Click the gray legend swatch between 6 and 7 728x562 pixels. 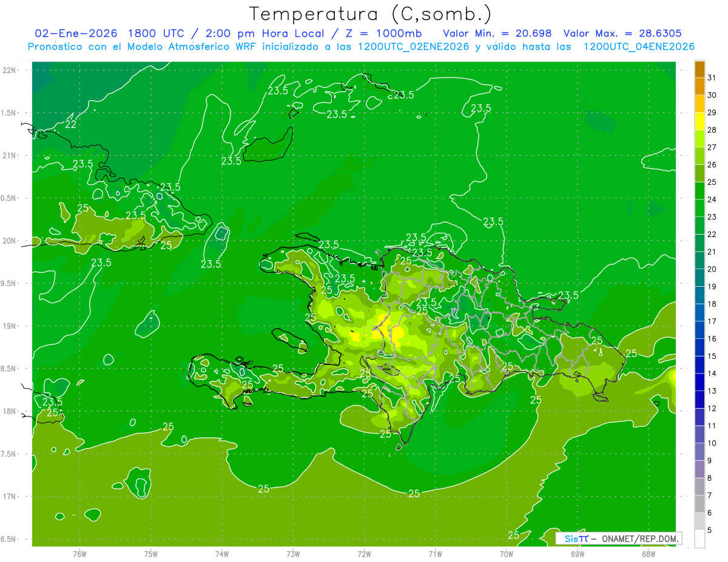[x=699, y=504]
